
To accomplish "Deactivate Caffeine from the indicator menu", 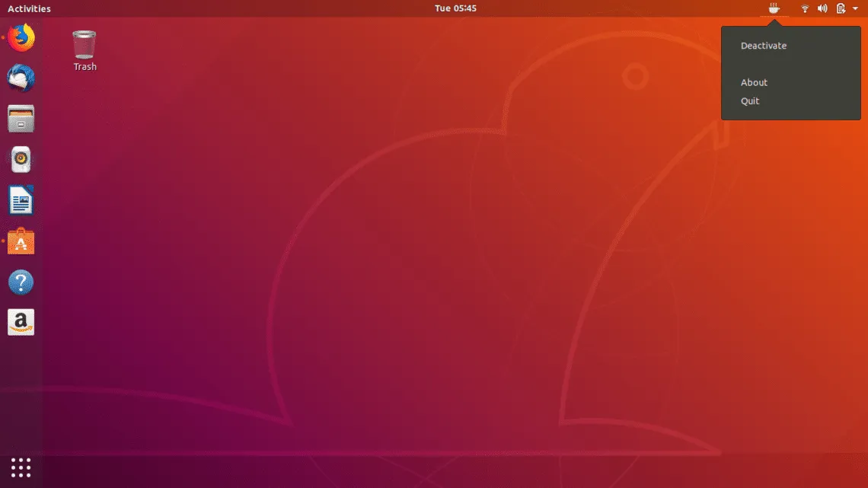I will point(764,46).
